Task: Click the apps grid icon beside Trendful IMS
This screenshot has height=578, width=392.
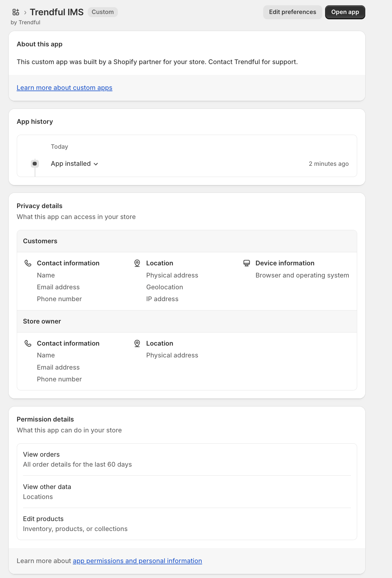Action: click(x=16, y=12)
